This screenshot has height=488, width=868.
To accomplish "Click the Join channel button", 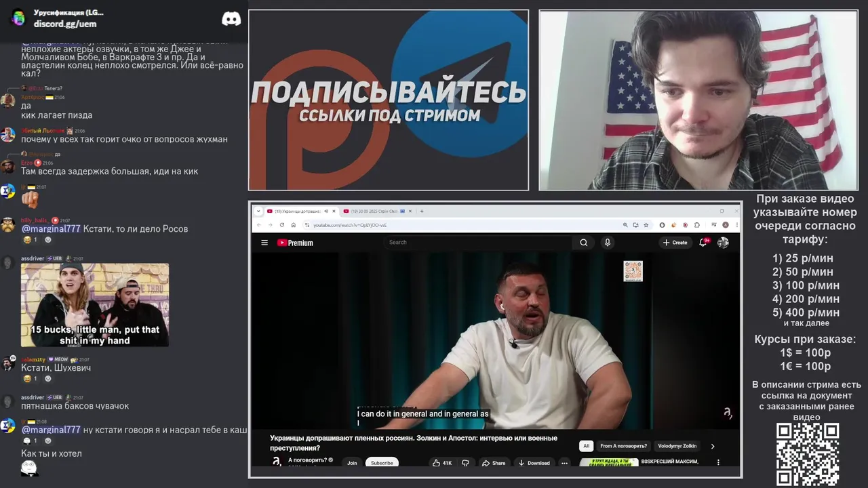I will 352,463.
